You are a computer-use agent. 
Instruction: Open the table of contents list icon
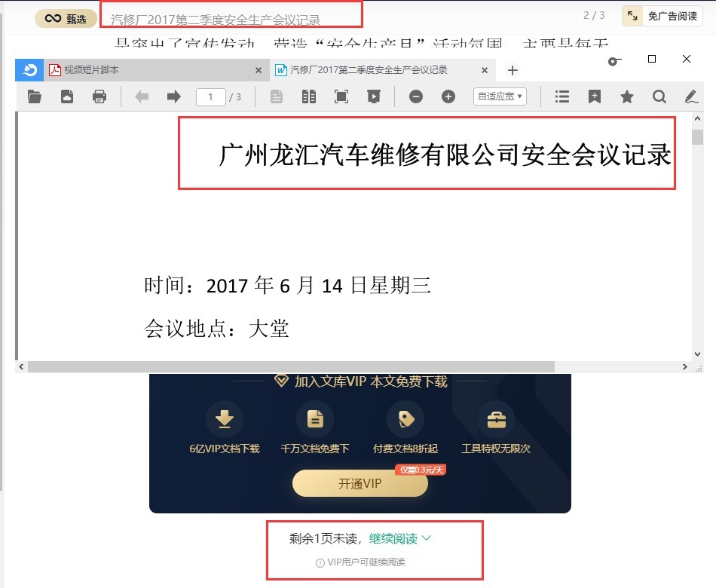[561, 96]
